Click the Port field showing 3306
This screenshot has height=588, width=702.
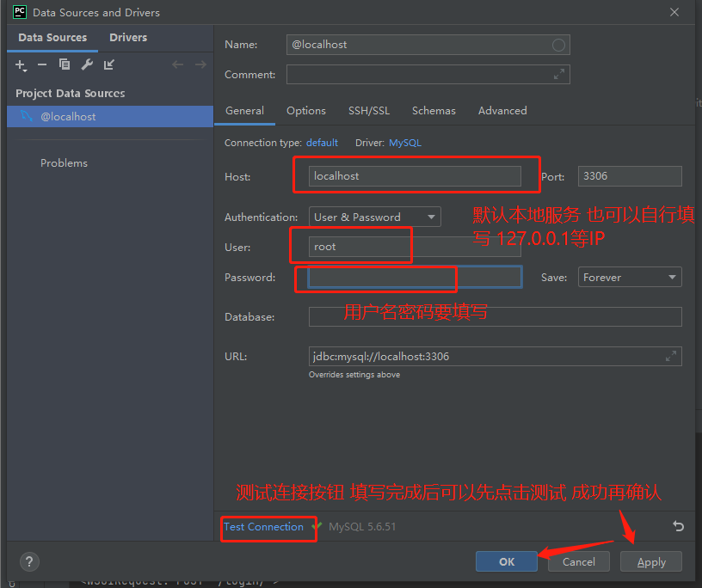tap(630, 176)
